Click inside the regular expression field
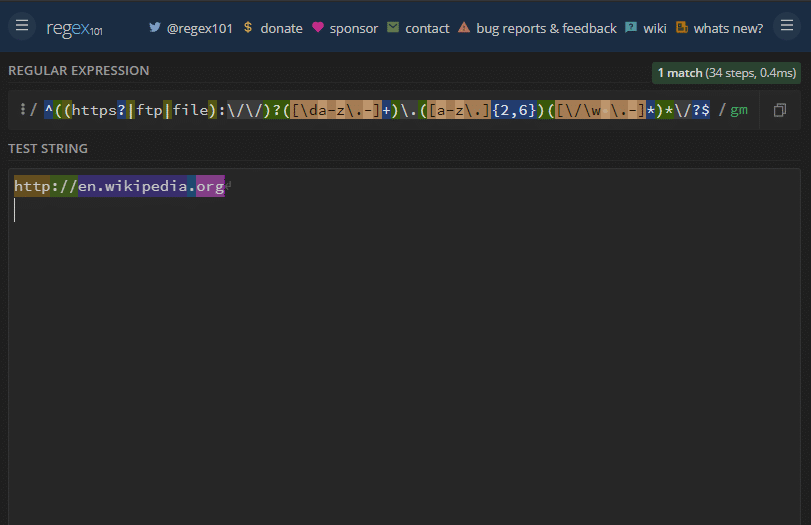The height and width of the screenshot is (525, 811). coord(377,110)
